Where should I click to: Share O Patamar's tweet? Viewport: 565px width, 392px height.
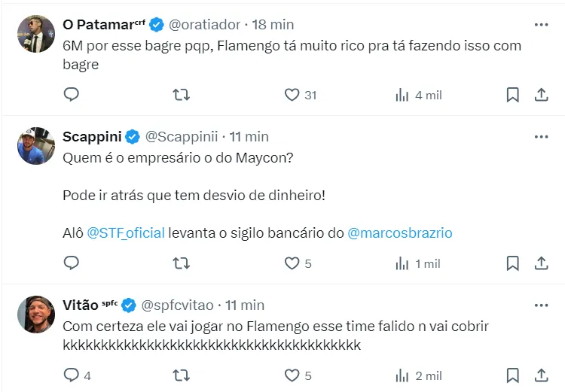(541, 95)
